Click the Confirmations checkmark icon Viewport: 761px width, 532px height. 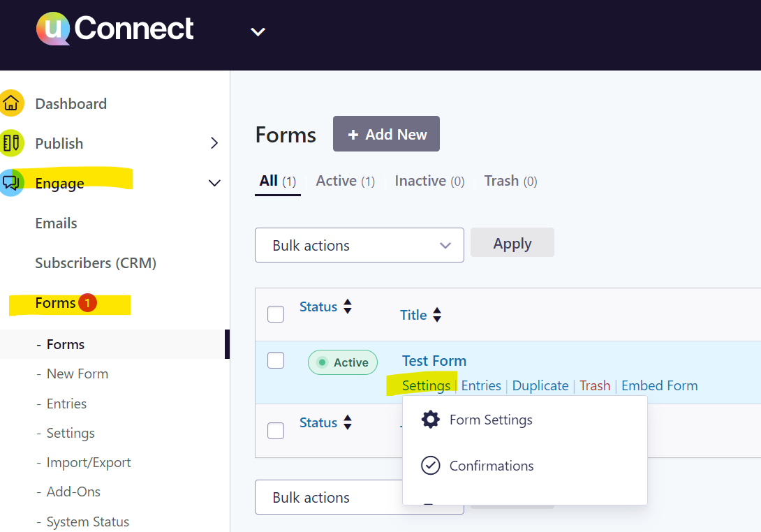[431, 466]
